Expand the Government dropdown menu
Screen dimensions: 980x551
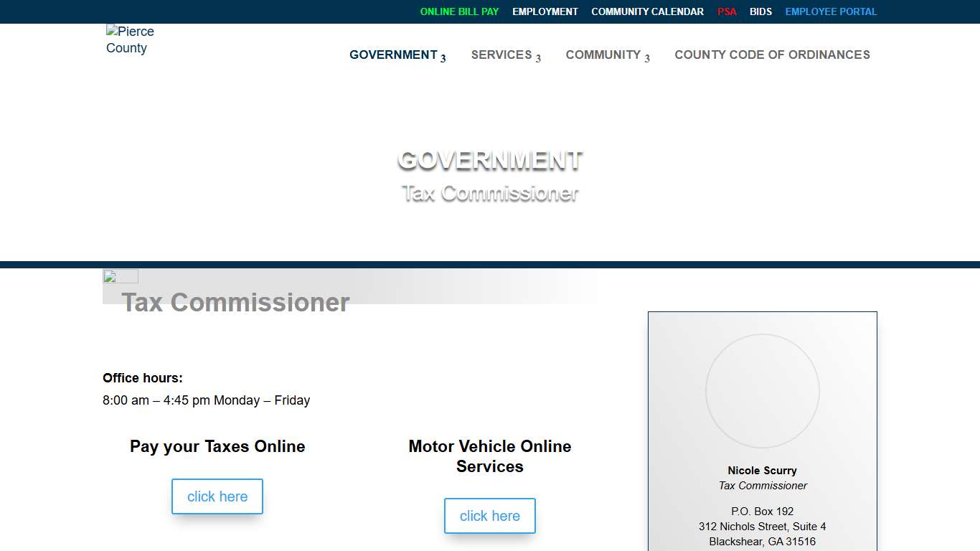[x=397, y=55]
